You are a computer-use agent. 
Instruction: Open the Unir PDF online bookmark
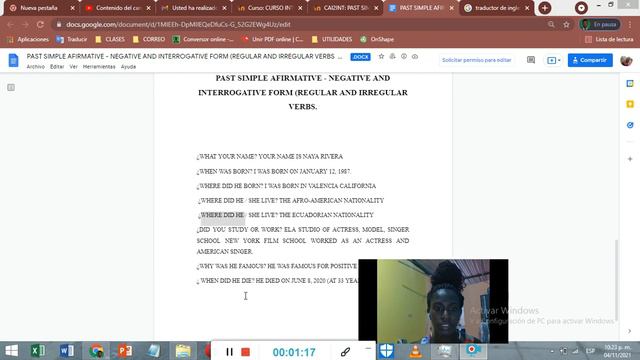pos(273,39)
